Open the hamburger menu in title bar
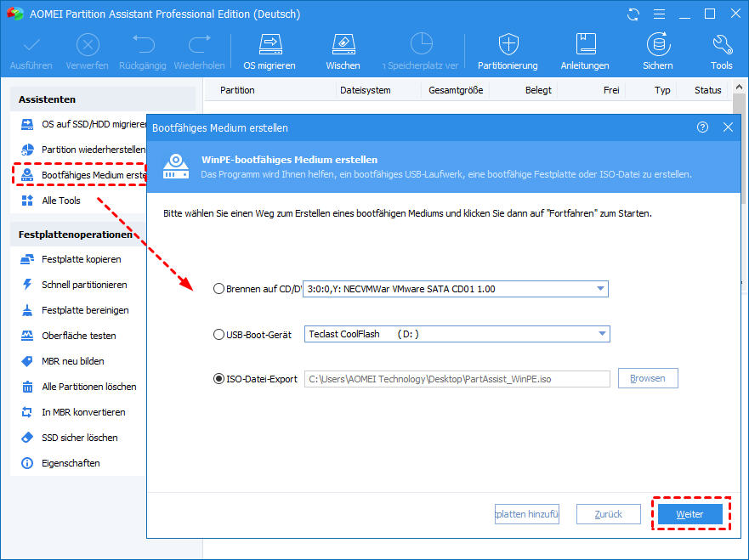Screen dimensions: 749x560 (659, 14)
